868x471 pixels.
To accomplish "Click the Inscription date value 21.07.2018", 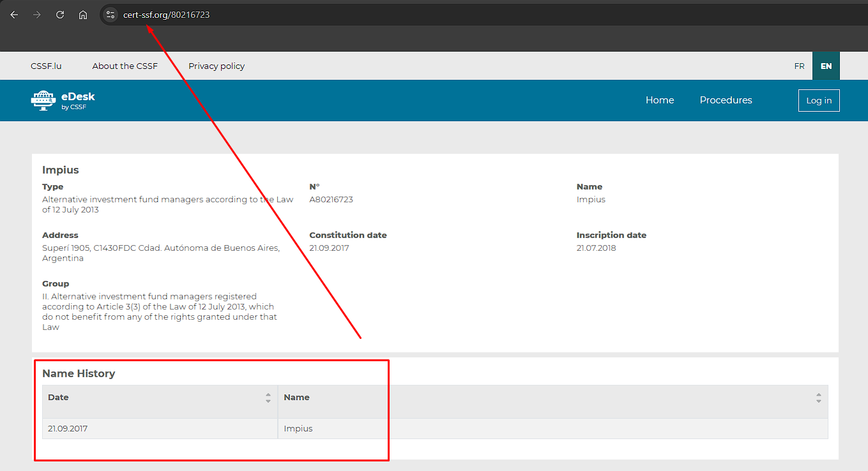I will point(597,248).
